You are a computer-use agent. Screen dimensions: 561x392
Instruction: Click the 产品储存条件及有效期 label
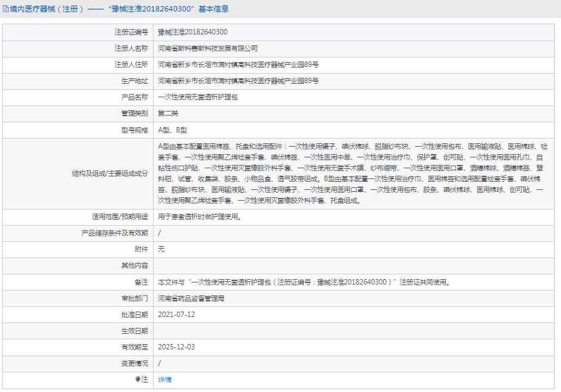pyautogui.click(x=114, y=233)
